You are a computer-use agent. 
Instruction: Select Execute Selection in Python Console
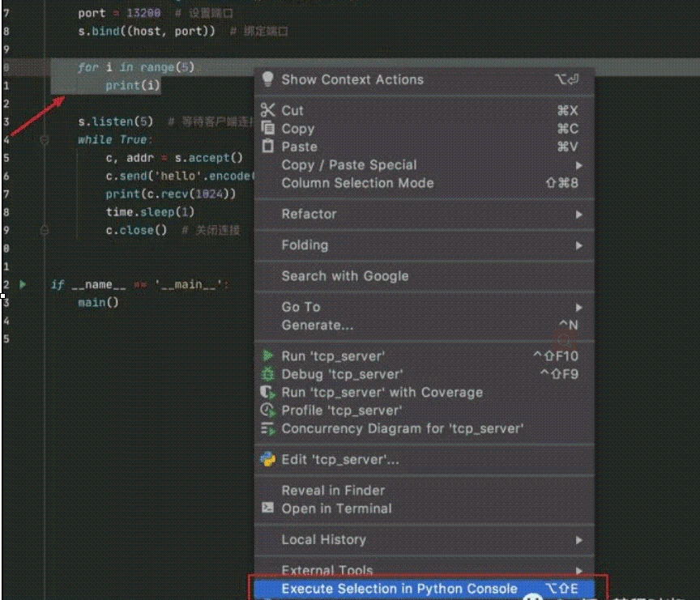click(399, 589)
